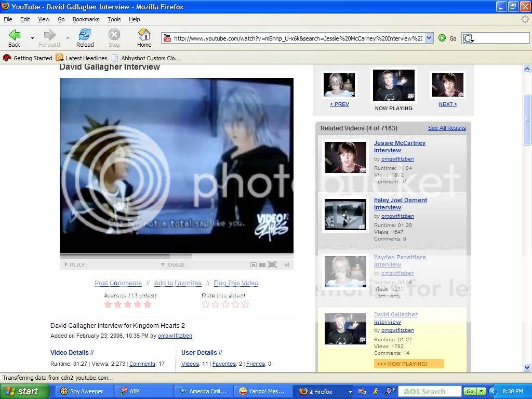This screenshot has height=399, width=532.
Task: Open the Bookmarks menu
Action: pyautogui.click(x=86, y=19)
